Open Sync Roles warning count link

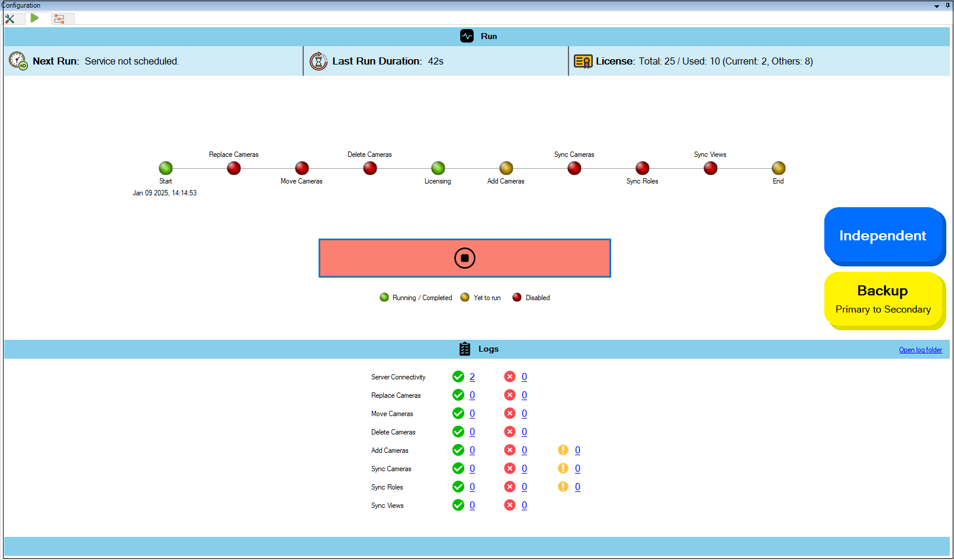pyautogui.click(x=577, y=487)
